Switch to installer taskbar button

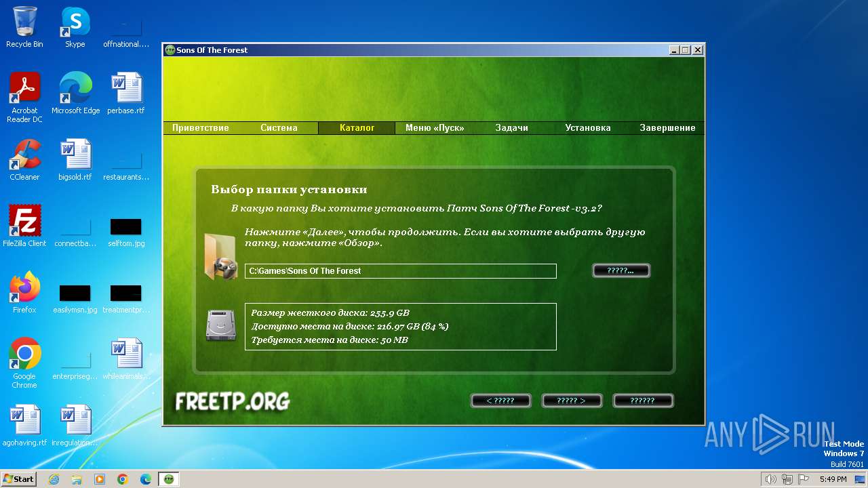tap(169, 479)
